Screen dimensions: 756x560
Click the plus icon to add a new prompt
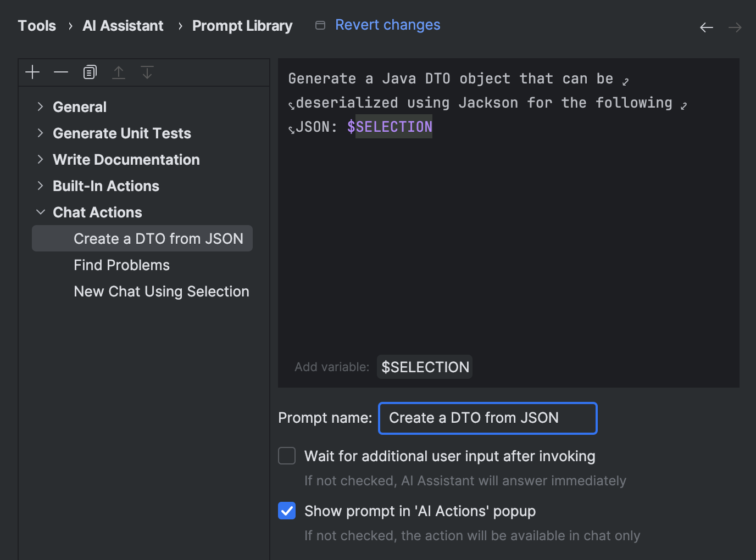click(x=32, y=72)
